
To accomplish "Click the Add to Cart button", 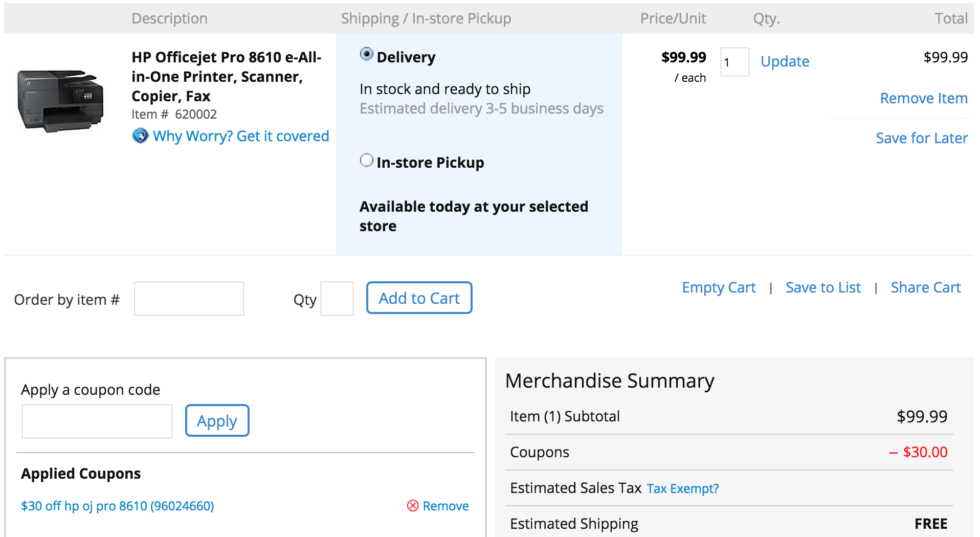I will coord(419,298).
